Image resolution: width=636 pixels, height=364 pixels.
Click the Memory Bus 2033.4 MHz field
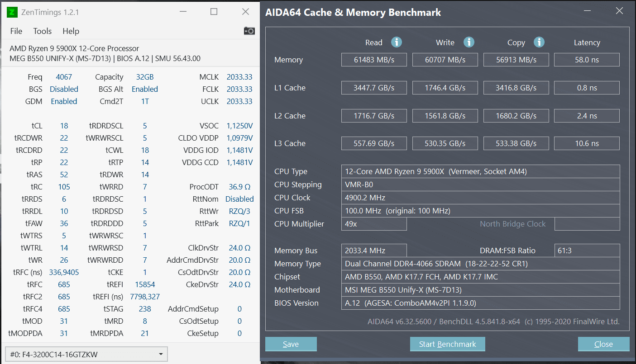(374, 251)
